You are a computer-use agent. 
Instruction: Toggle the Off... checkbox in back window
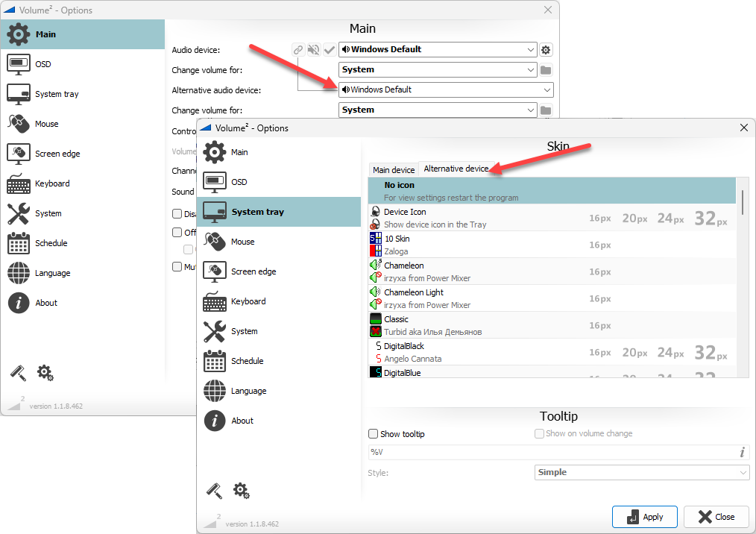coord(177,232)
